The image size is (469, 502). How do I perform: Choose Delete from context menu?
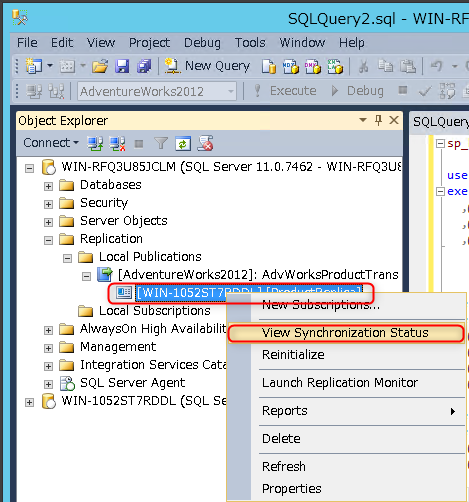[x=346, y=439]
